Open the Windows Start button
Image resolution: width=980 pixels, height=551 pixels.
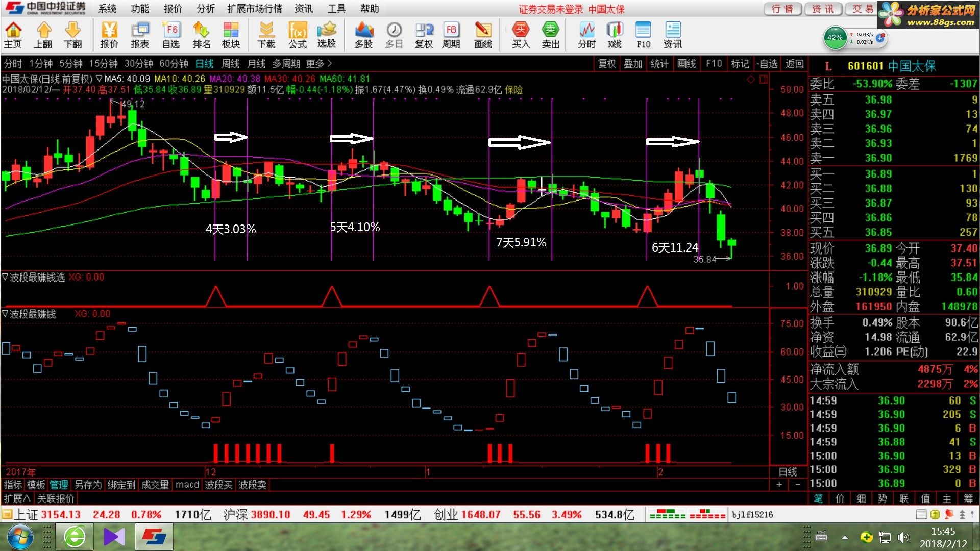20,537
